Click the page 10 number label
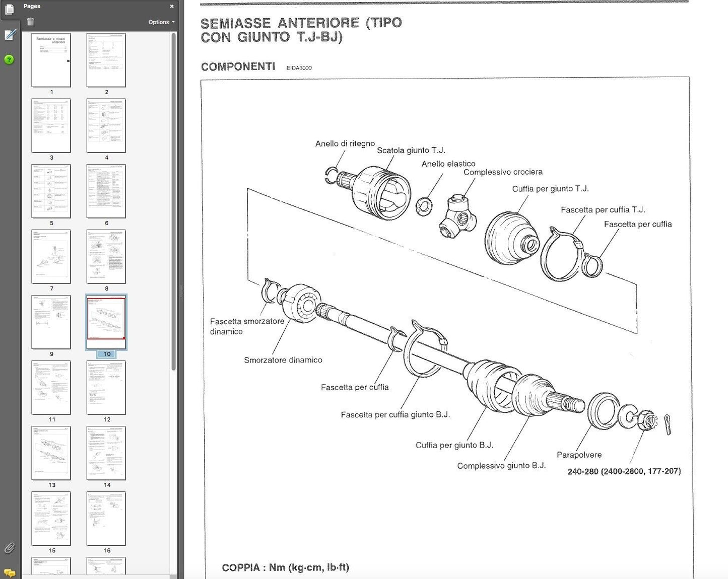The width and height of the screenshot is (728, 579). [107, 354]
